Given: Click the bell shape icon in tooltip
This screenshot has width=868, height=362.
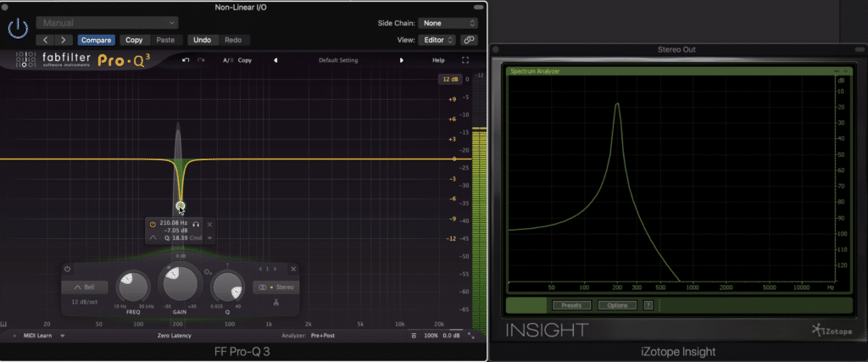Looking at the screenshot, I should pos(153,237).
